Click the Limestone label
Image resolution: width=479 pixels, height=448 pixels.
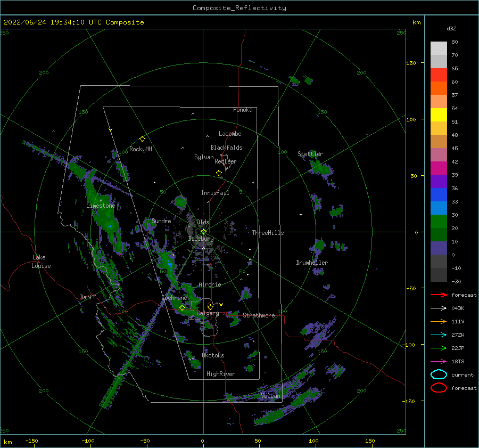[101, 206]
